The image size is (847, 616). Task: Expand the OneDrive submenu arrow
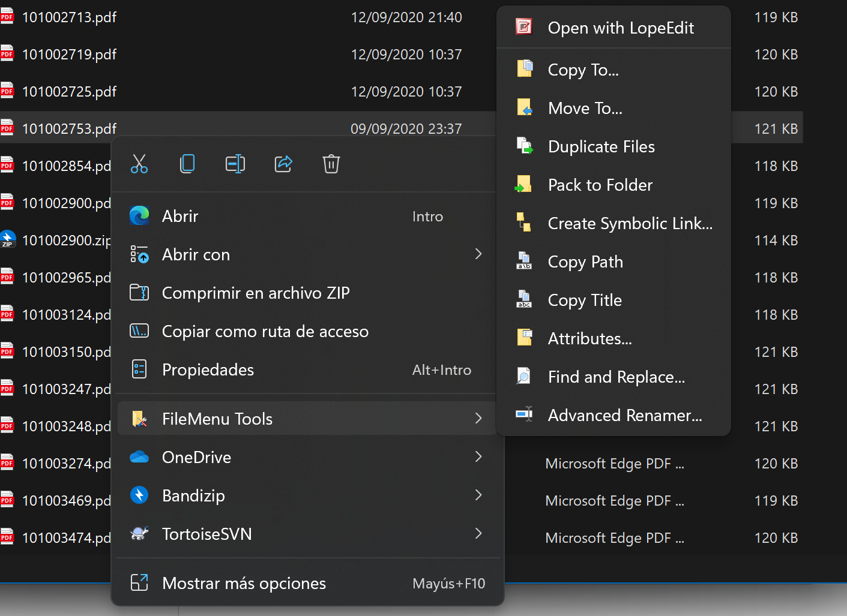point(478,457)
